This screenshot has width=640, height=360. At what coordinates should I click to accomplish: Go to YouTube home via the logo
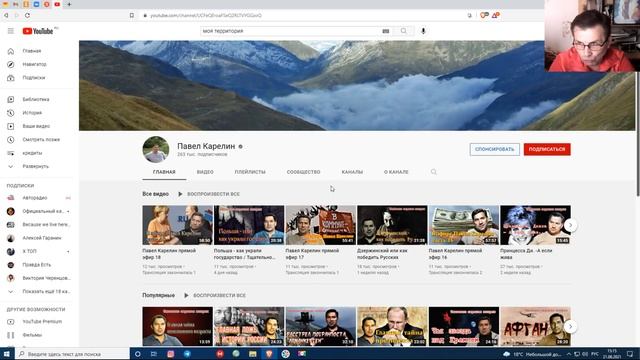pos(38,31)
